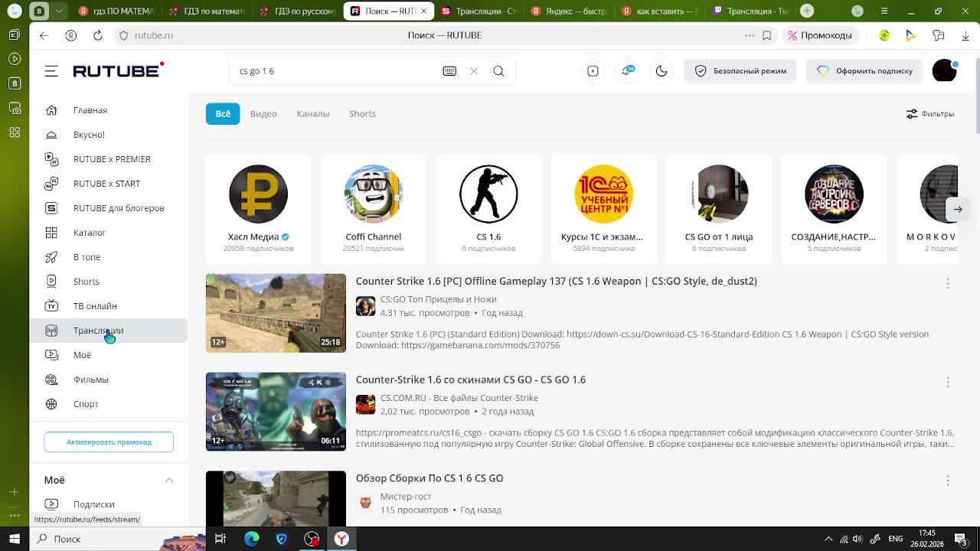Screen dimensions: 980x551
Task: Show next channels with the arrow
Action: [x=958, y=209]
